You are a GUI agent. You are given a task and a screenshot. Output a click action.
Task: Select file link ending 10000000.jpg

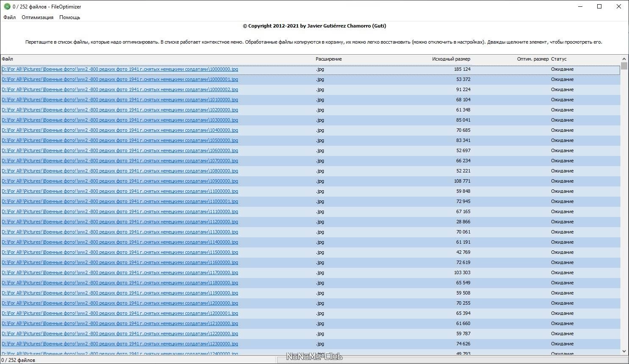(x=120, y=69)
